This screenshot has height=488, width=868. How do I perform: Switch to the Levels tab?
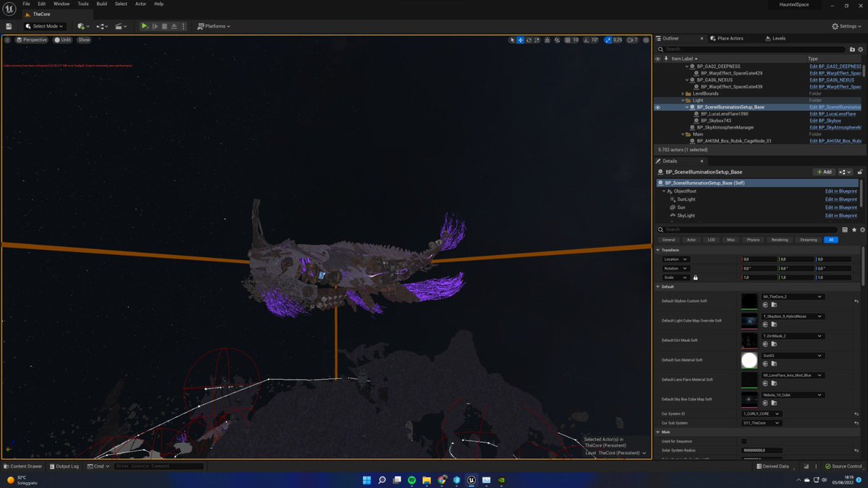(x=775, y=38)
